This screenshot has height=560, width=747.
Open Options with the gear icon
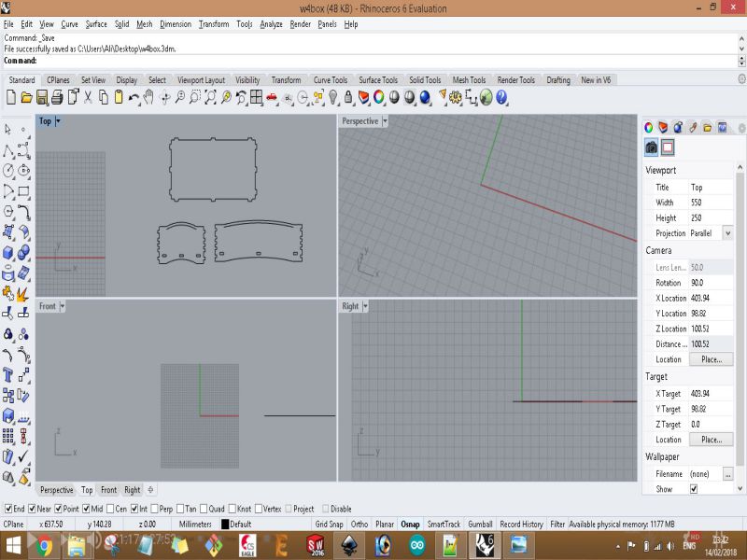coord(456,98)
